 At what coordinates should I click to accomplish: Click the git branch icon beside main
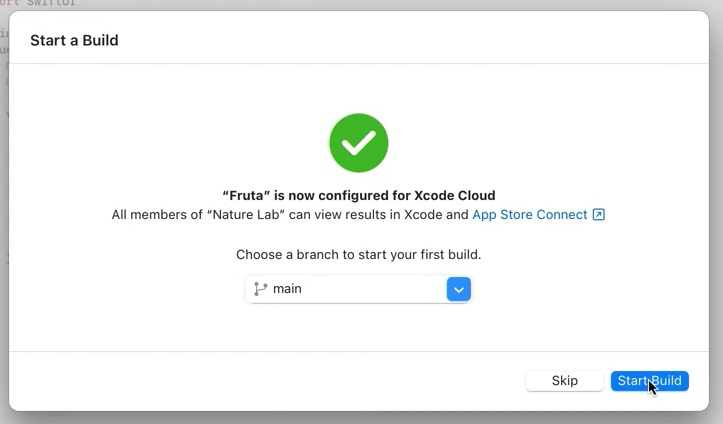coord(261,289)
